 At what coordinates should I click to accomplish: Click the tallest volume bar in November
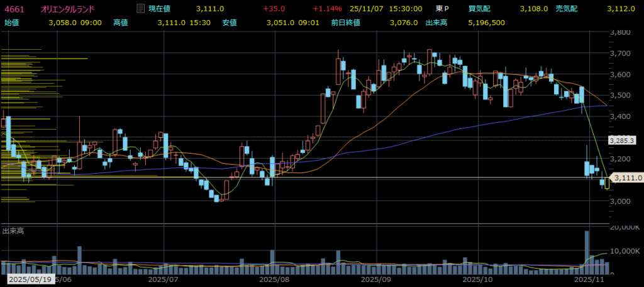point(587,252)
